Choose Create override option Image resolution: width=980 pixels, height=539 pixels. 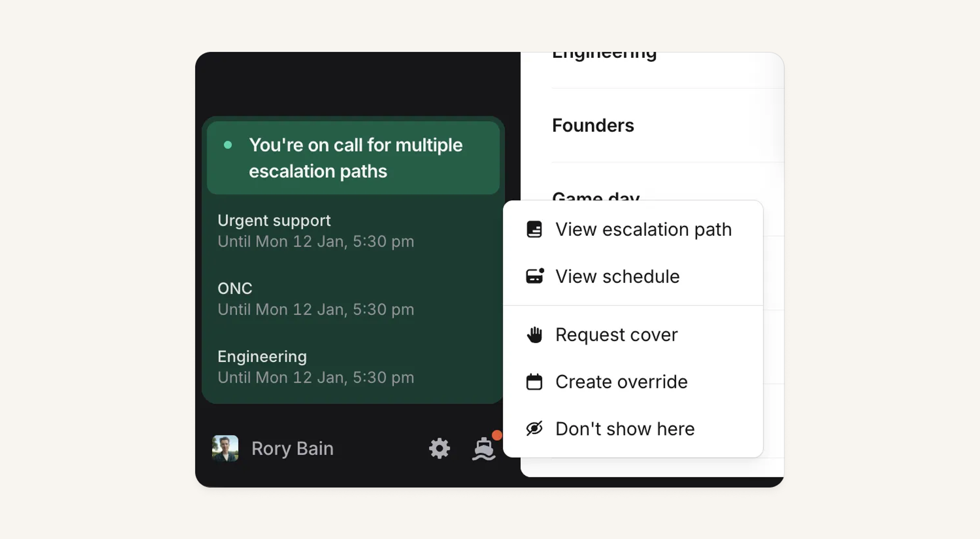pyautogui.click(x=621, y=382)
